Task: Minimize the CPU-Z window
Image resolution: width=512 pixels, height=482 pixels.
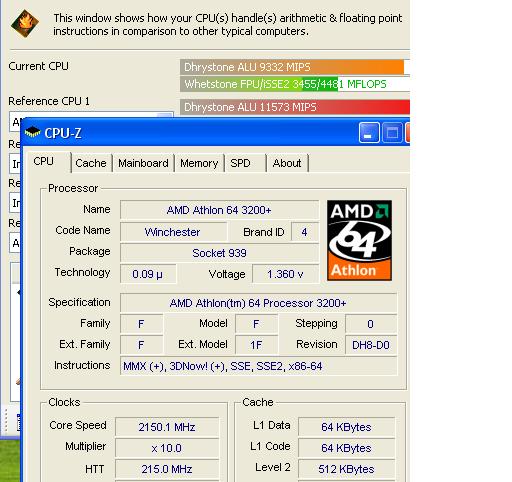Action: pyautogui.click(x=369, y=133)
